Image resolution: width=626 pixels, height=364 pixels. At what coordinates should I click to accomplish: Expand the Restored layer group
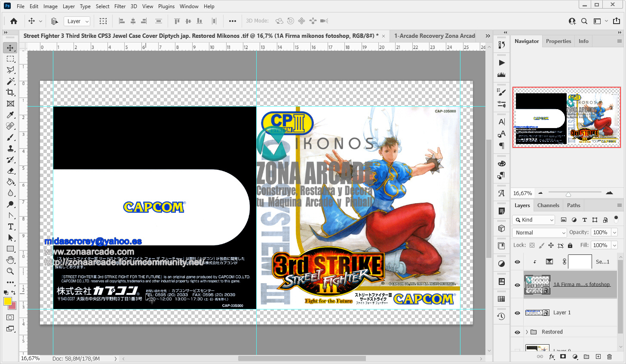point(528,331)
